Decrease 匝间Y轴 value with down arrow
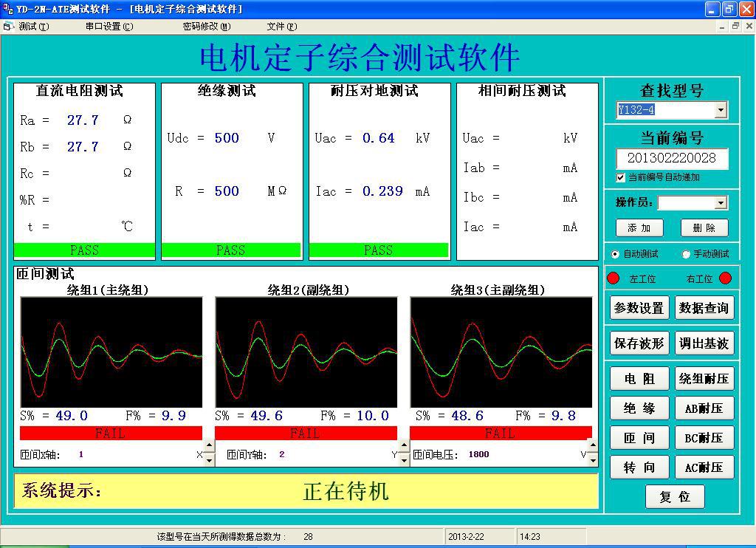This screenshot has height=548, width=756. point(404,460)
